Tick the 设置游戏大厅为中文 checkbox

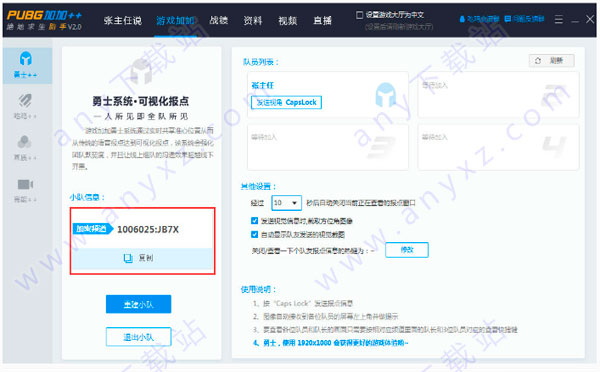359,15
